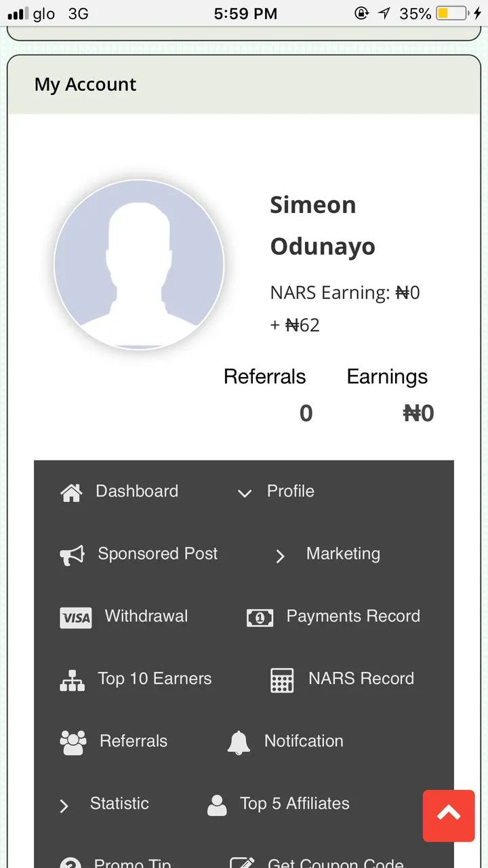Open the Withdrawal menu item
Image resolution: width=488 pixels, height=868 pixels.
(x=146, y=616)
